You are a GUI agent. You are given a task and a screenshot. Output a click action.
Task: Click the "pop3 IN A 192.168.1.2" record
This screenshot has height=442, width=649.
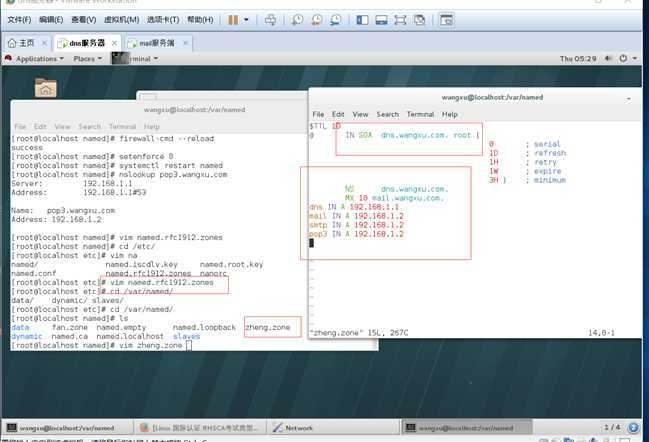click(356, 234)
